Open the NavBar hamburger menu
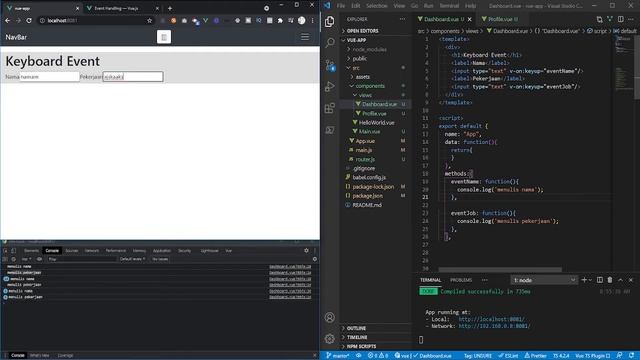The width and height of the screenshot is (640, 360). pyautogui.click(x=305, y=37)
